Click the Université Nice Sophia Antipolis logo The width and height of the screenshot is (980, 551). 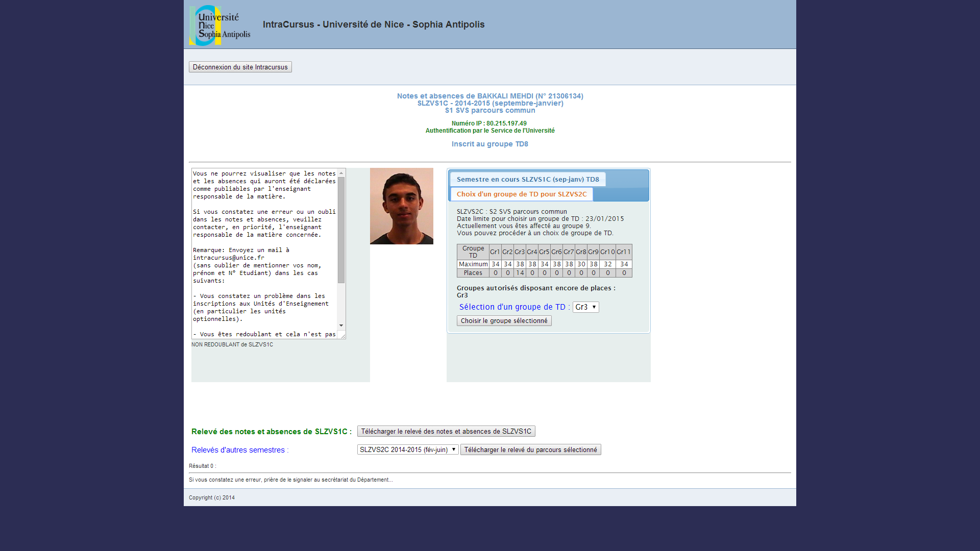[220, 26]
